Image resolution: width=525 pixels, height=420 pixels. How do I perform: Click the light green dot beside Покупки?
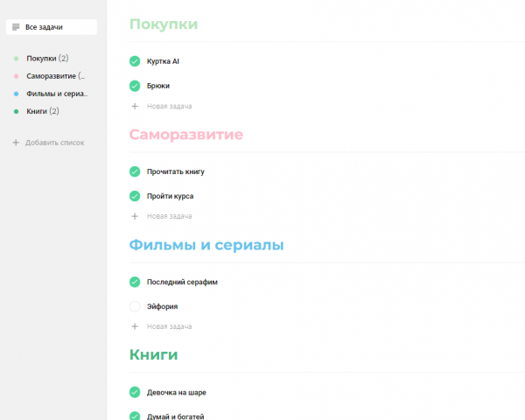click(16, 59)
